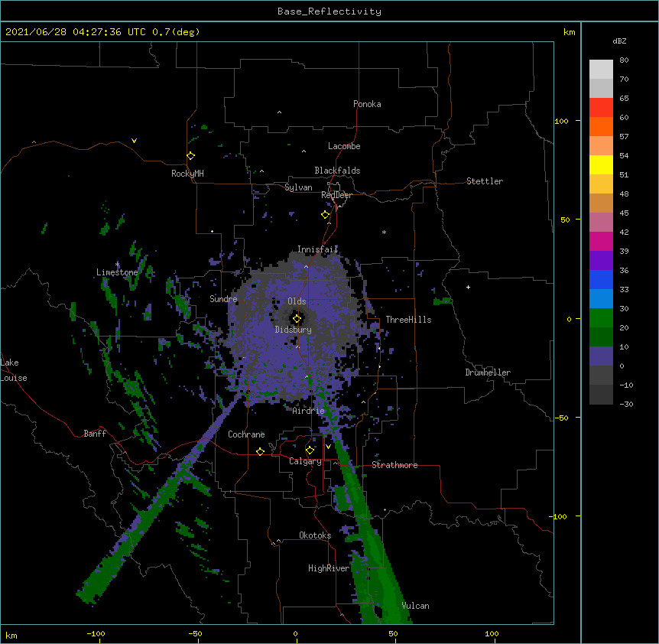Click the yellow 54 dBZ legend color
This screenshot has width=659, height=644.
pyautogui.click(x=601, y=164)
